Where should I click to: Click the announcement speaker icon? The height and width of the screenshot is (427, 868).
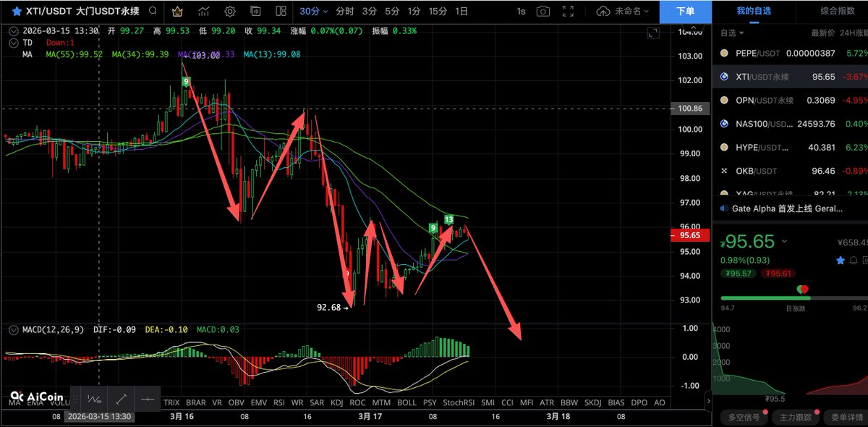point(725,208)
